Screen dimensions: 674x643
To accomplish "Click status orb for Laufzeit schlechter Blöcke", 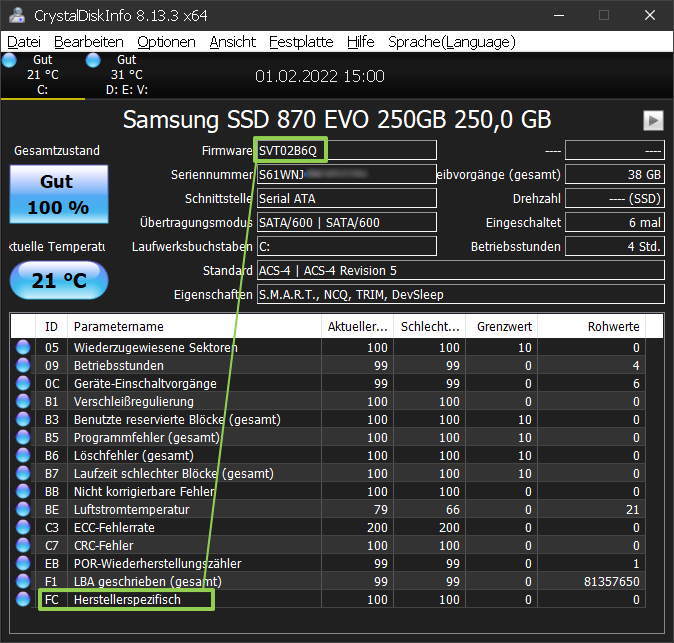I will [x=23, y=474].
